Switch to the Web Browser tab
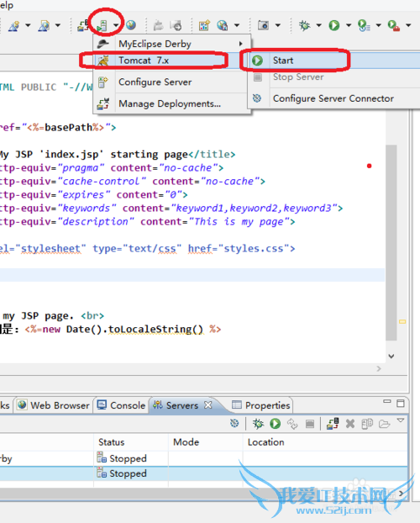 click(53, 405)
